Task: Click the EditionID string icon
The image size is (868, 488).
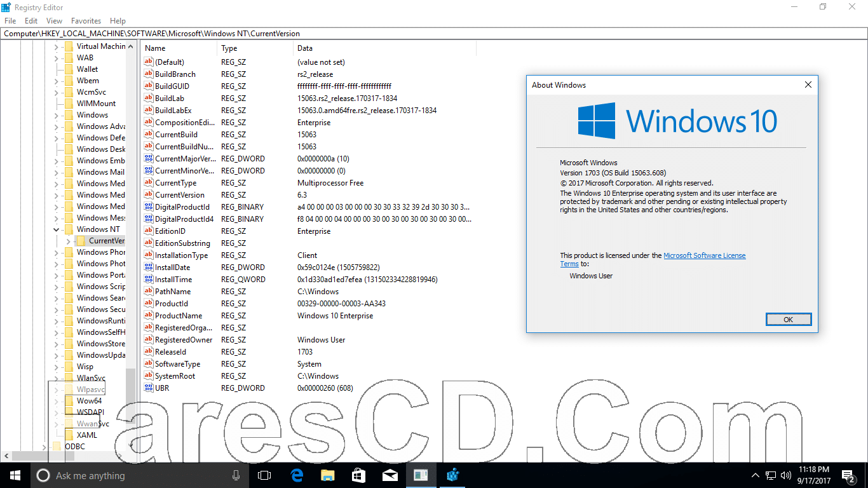Action: click(x=149, y=231)
